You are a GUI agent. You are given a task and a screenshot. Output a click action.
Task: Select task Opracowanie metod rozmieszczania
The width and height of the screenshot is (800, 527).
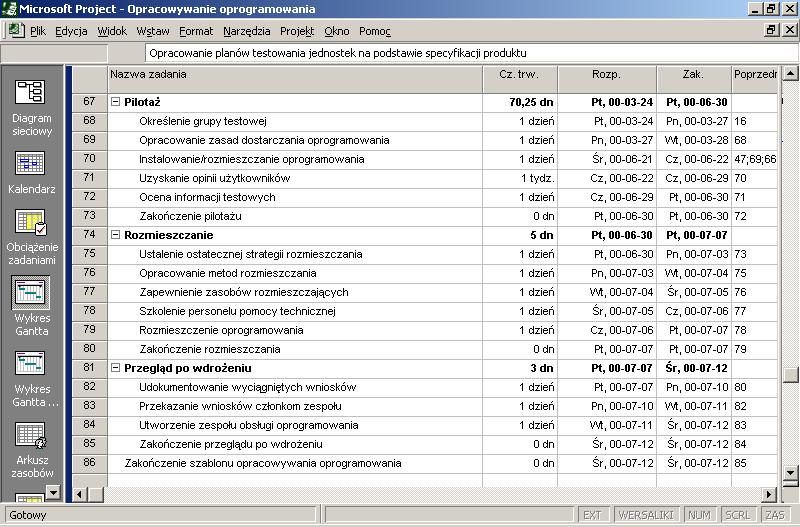point(228,273)
